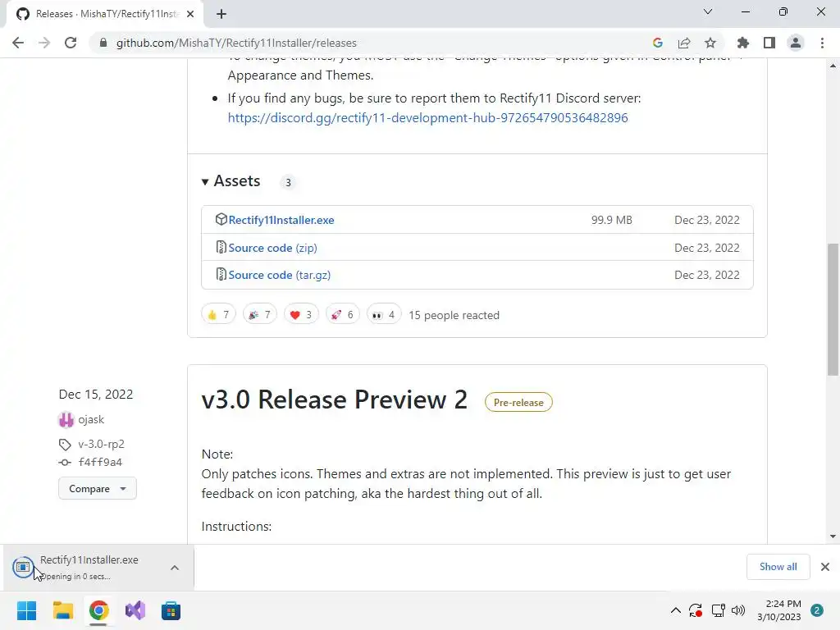This screenshot has height=630, width=840.
Task: Download Source code (zip)
Action: pos(272,248)
